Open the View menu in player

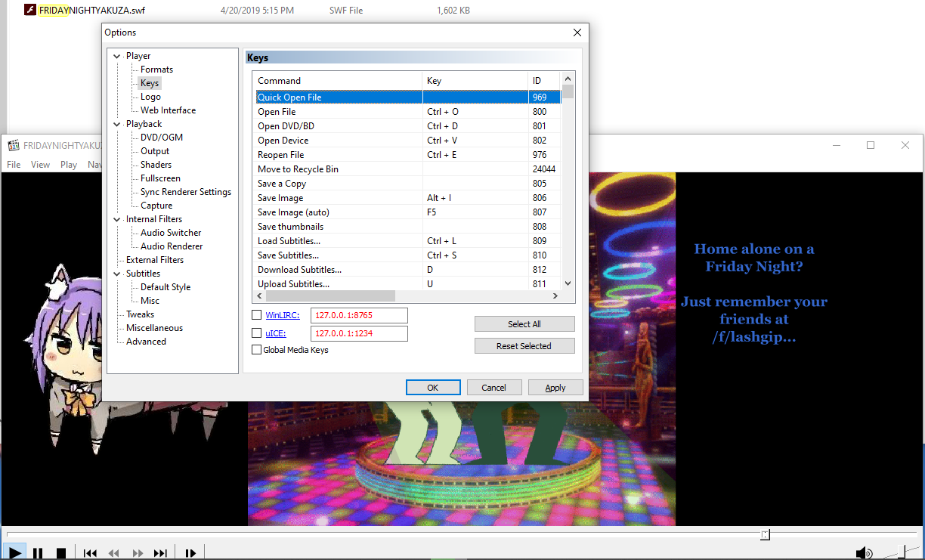41,165
